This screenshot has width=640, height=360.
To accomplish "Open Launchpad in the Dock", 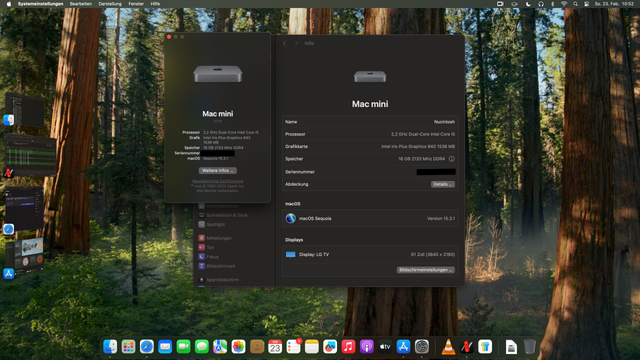I will [x=128, y=347].
